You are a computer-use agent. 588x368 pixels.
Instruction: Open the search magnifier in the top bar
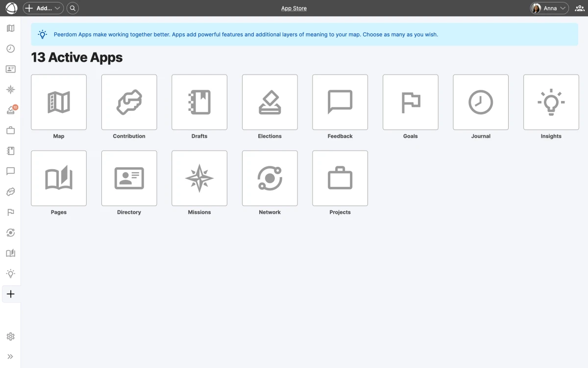click(x=73, y=8)
